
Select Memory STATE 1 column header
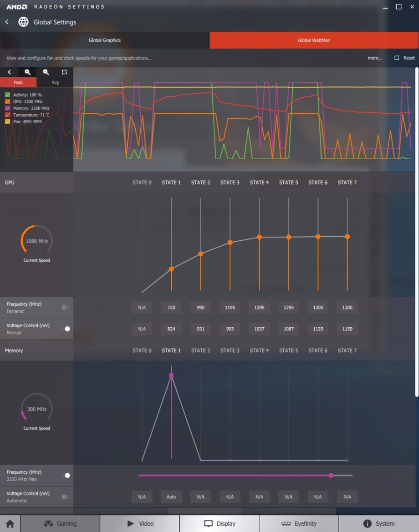171,350
